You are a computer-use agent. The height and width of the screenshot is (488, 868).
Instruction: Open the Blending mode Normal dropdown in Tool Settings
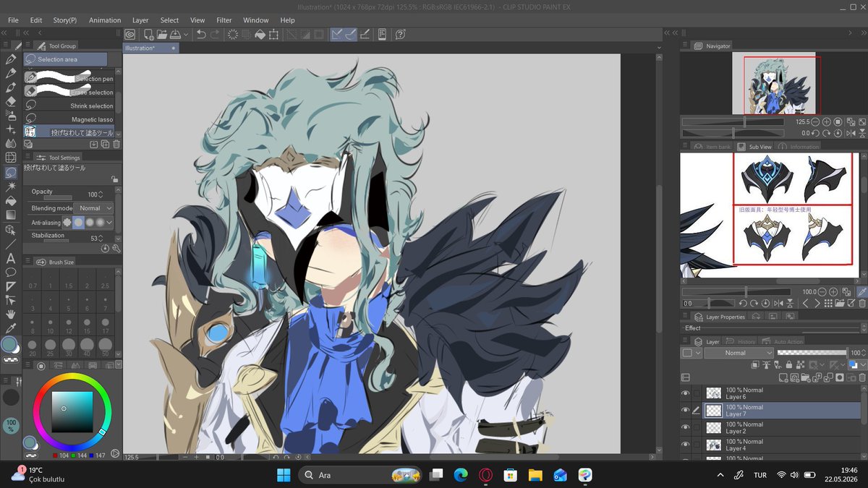93,208
